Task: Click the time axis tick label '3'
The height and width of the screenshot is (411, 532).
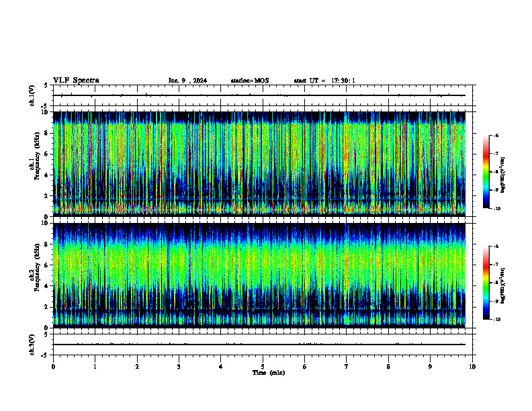Action: [x=179, y=367]
